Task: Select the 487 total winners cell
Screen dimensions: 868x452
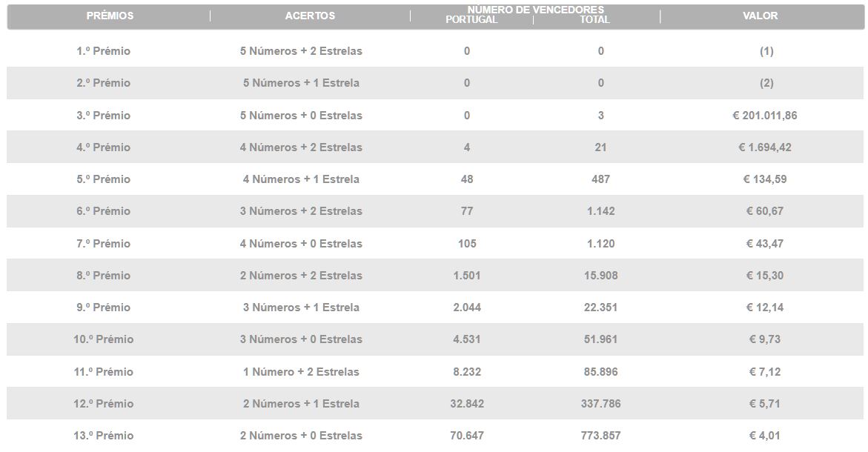Action: (600, 179)
